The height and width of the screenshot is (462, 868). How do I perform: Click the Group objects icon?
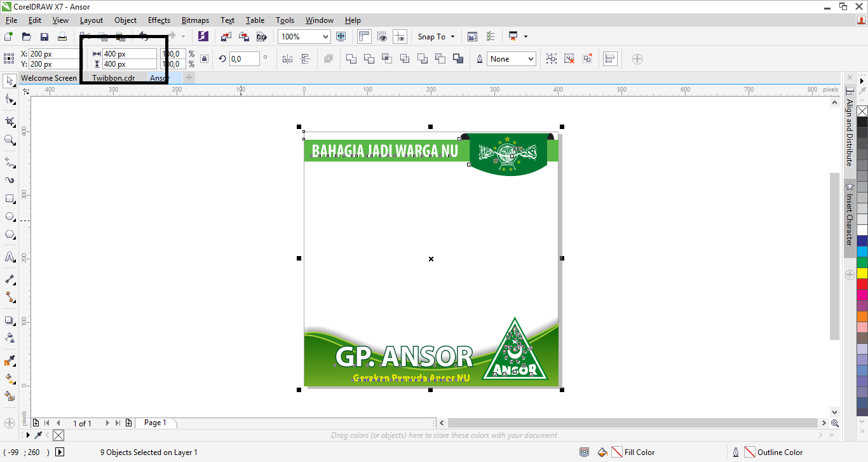[552, 59]
